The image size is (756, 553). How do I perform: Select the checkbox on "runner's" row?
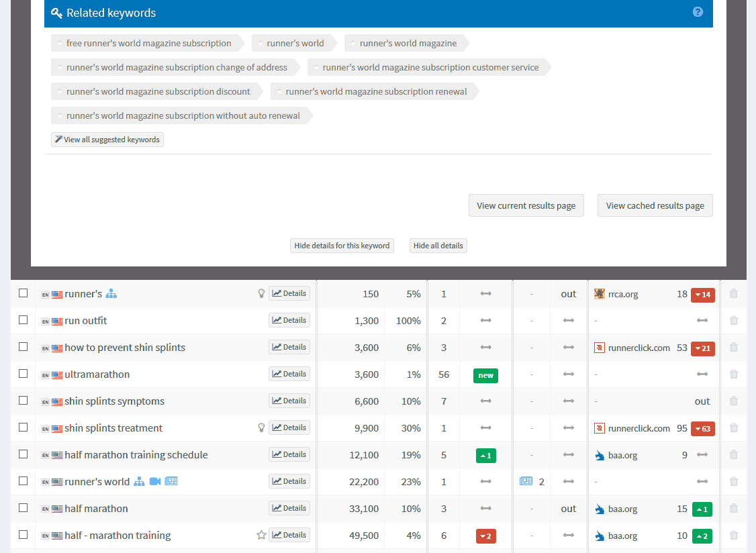point(23,293)
